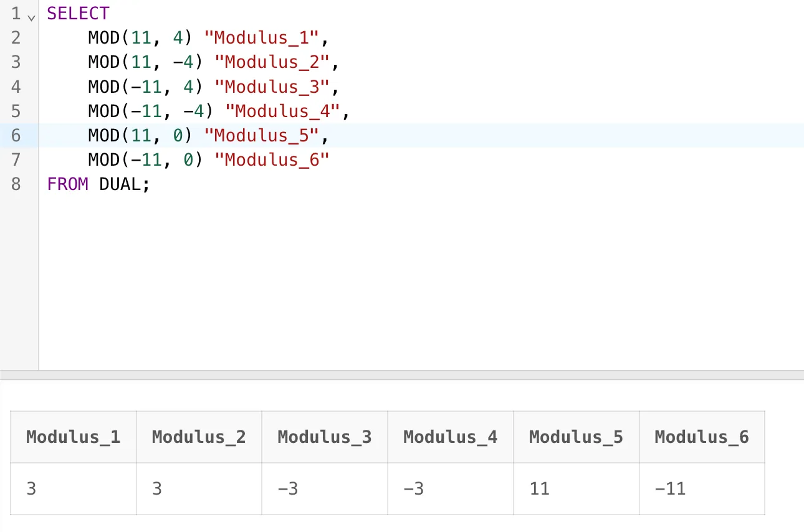The height and width of the screenshot is (532, 804).
Task: Click the Modulus_6 column header in results
Action: pyautogui.click(x=702, y=437)
